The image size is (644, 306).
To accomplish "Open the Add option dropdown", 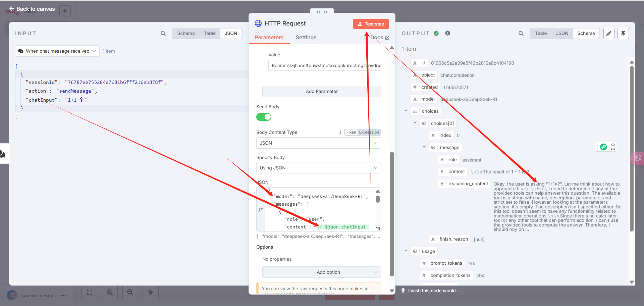I will [322, 272].
